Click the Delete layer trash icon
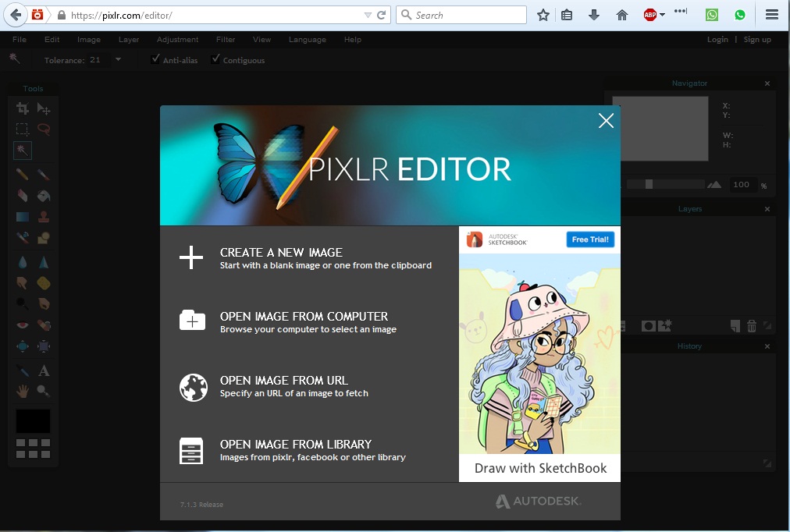 click(x=751, y=326)
